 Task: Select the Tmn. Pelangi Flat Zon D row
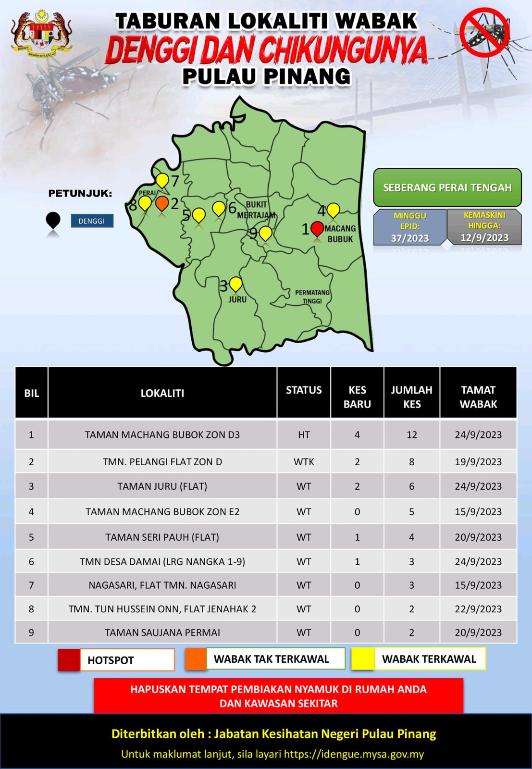266,461
